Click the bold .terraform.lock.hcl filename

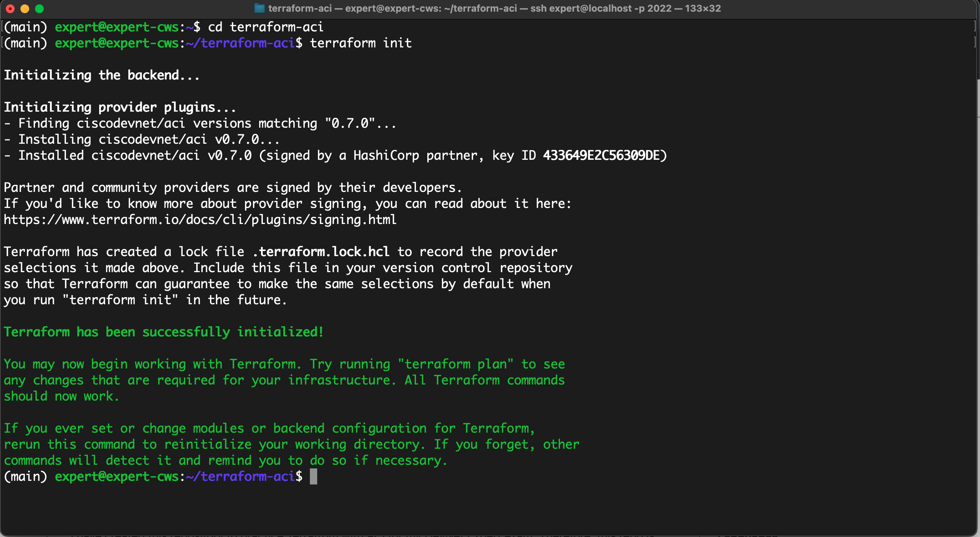pyautogui.click(x=321, y=252)
